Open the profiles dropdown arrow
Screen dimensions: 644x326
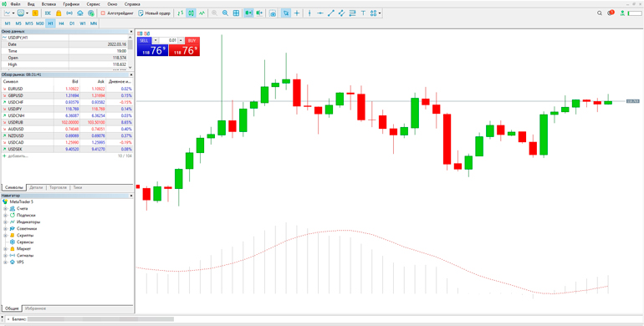click(x=27, y=13)
